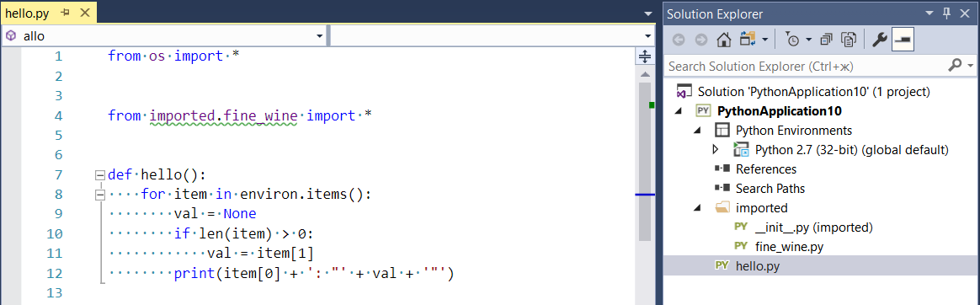Click the squiggly-underlined imported.fine_wine text

(x=223, y=116)
